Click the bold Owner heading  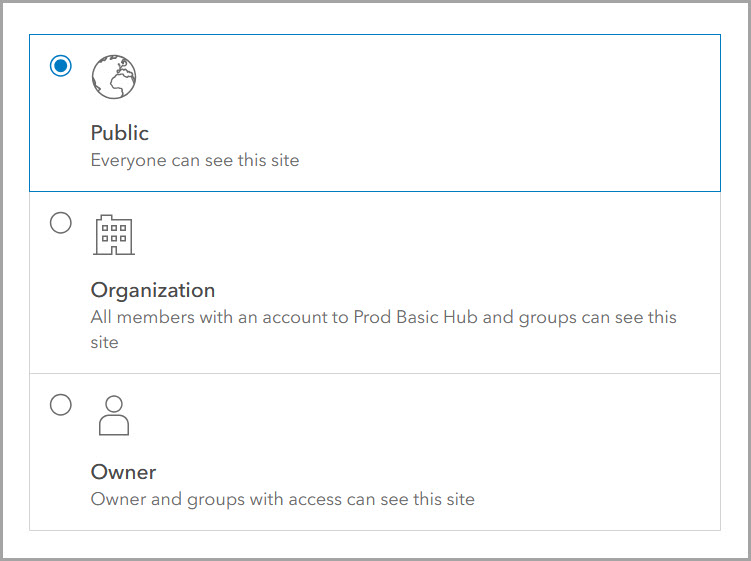tap(123, 472)
